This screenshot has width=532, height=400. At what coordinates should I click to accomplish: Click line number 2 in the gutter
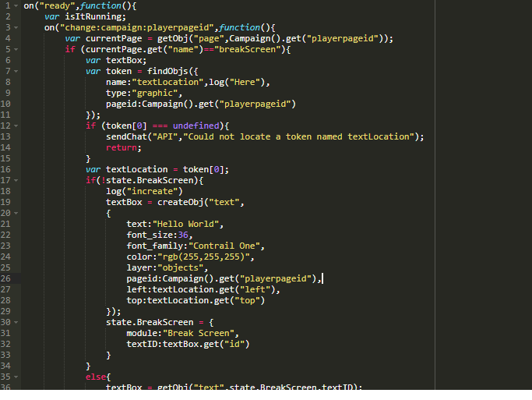point(8,16)
